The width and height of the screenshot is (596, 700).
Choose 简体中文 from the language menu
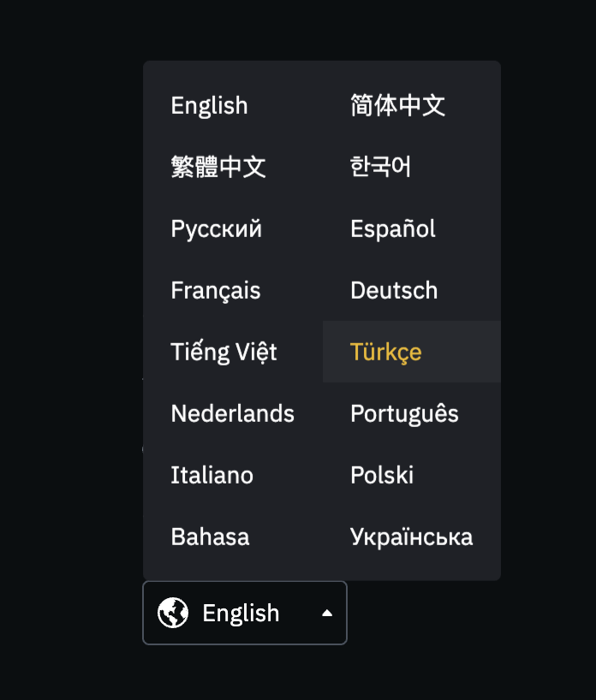[397, 106]
